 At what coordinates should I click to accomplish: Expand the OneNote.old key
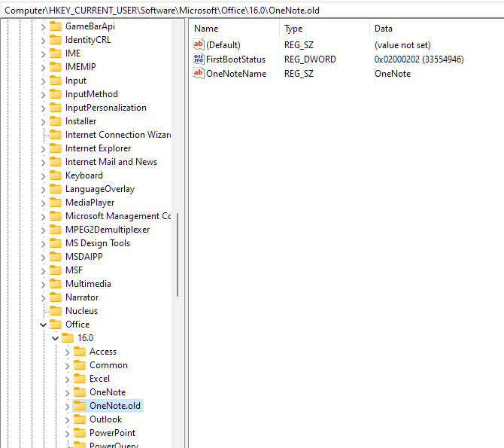[67, 407]
